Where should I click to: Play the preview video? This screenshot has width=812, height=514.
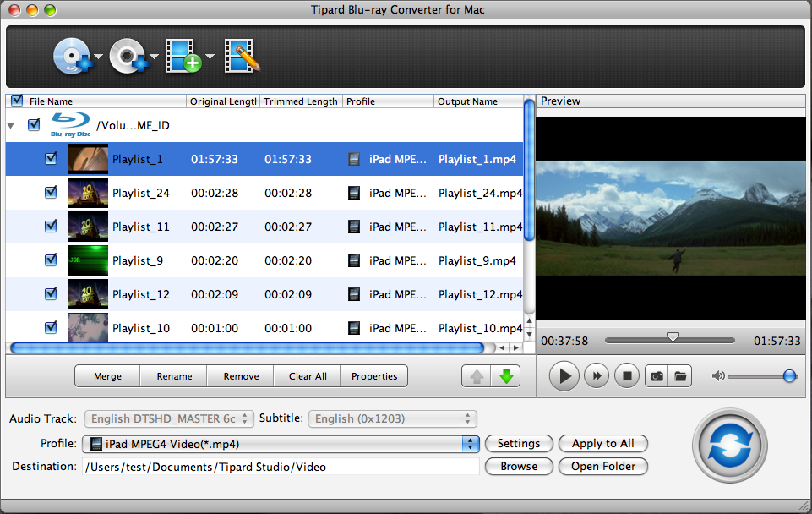click(564, 376)
